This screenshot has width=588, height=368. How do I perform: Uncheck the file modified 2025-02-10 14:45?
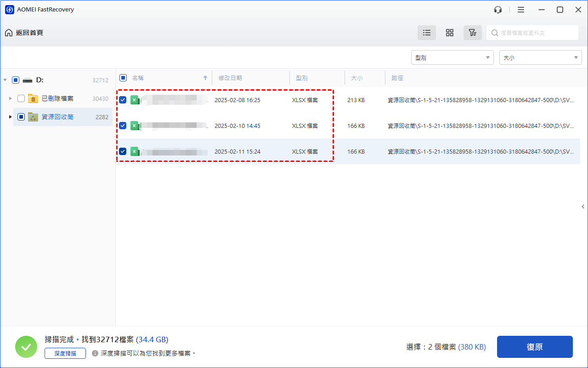click(x=123, y=126)
